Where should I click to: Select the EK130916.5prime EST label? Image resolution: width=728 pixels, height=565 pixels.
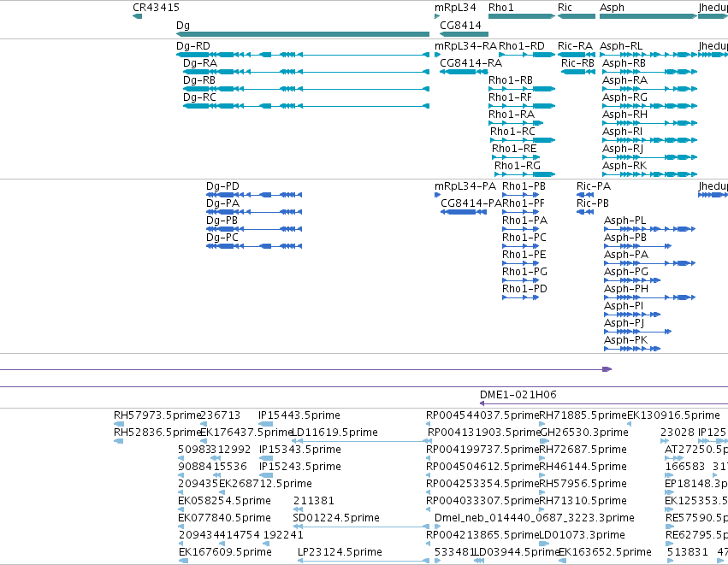pos(674,415)
